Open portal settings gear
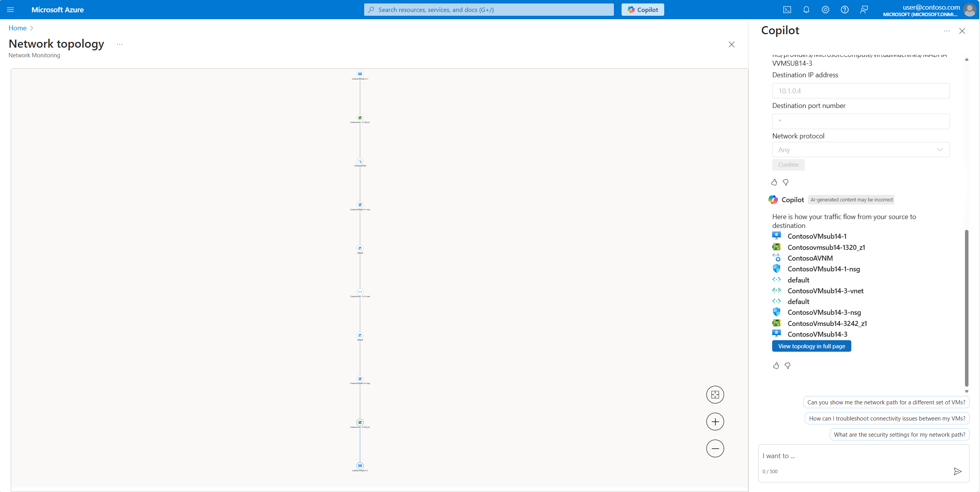 [825, 10]
